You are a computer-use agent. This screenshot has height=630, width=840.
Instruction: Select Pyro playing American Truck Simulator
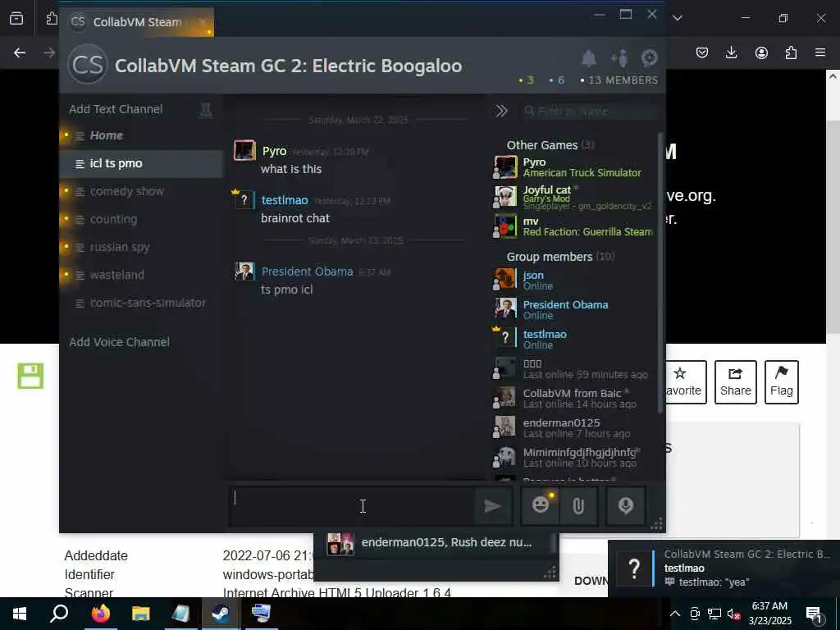coord(574,167)
